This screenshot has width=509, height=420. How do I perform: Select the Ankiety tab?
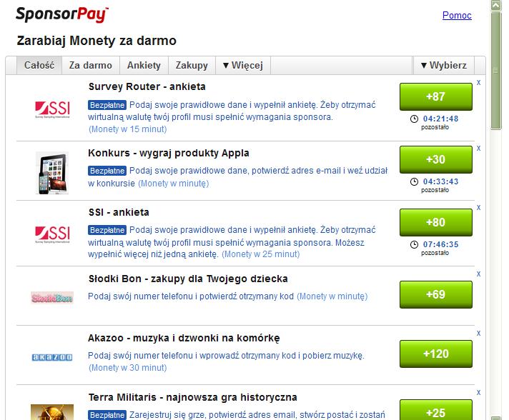144,65
